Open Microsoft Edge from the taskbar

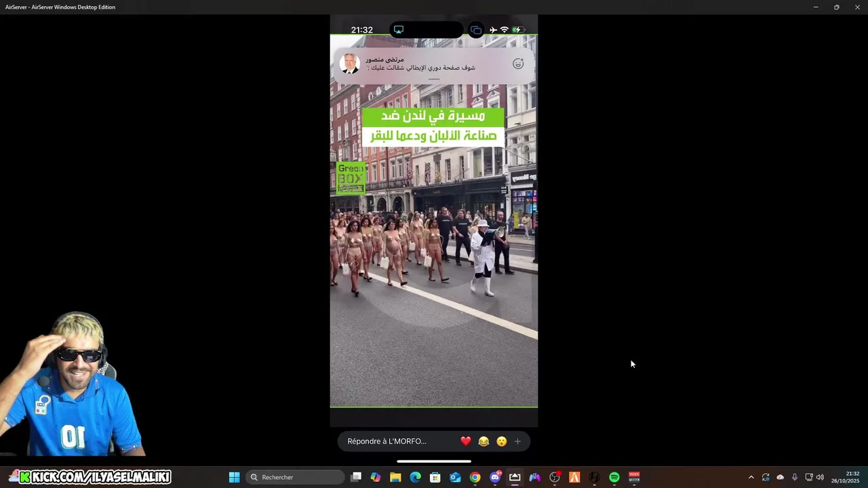[416, 477]
